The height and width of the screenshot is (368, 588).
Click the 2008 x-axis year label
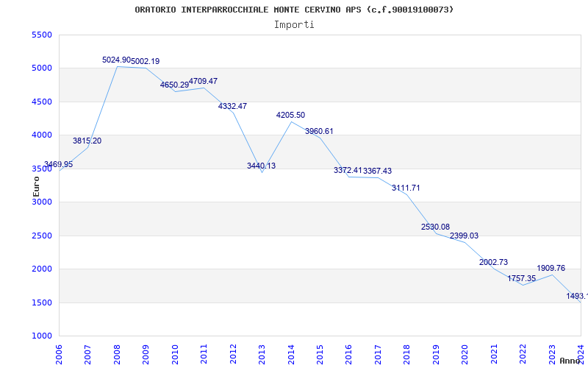point(117,355)
